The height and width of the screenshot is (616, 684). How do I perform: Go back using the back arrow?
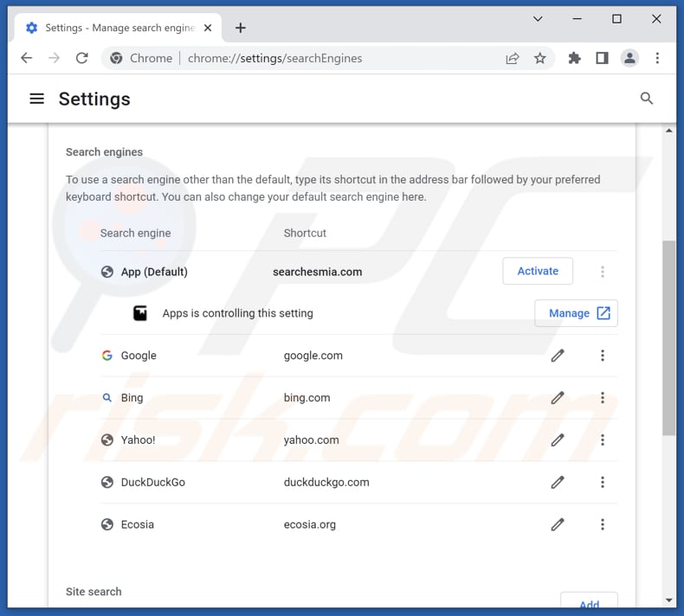pyautogui.click(x=27, y=58)
